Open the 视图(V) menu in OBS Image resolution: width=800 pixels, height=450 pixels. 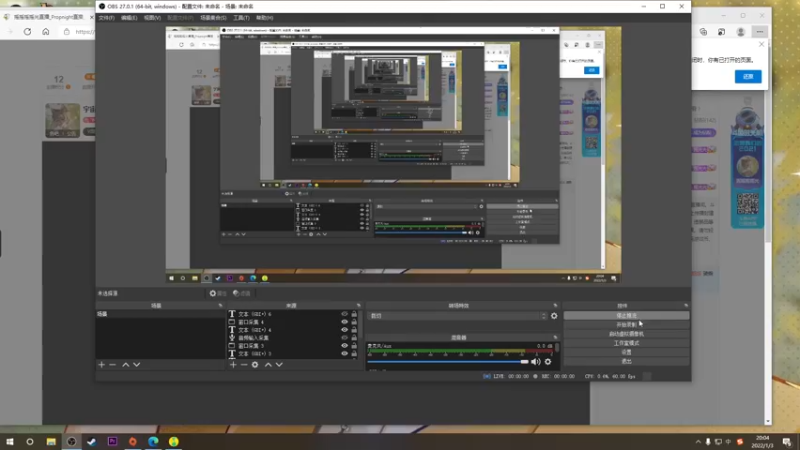point(152,18)
